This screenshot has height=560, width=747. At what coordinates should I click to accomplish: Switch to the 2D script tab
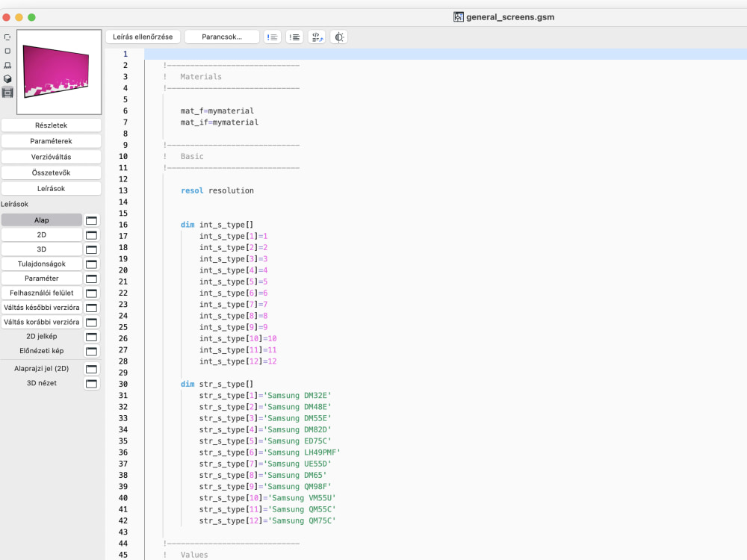[41, 234]
